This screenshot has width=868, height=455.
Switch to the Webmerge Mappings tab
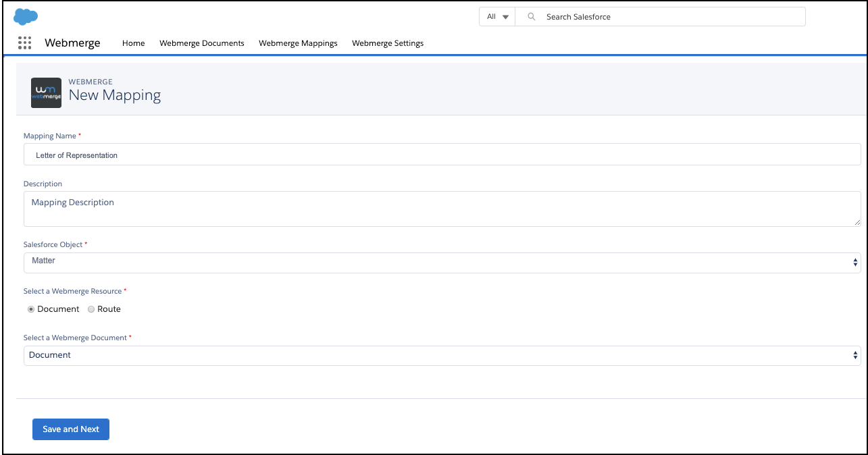pos(298,43)
